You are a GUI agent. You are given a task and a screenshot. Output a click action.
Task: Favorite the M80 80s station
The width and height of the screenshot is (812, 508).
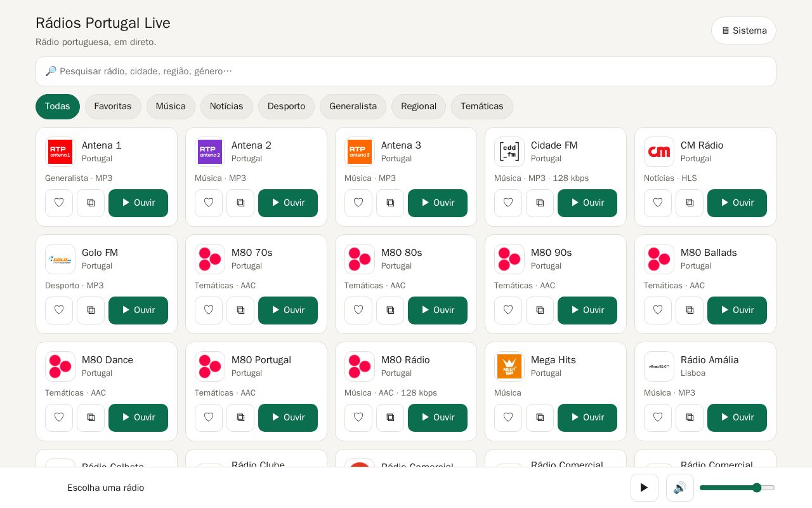click(x=358, y=311)
